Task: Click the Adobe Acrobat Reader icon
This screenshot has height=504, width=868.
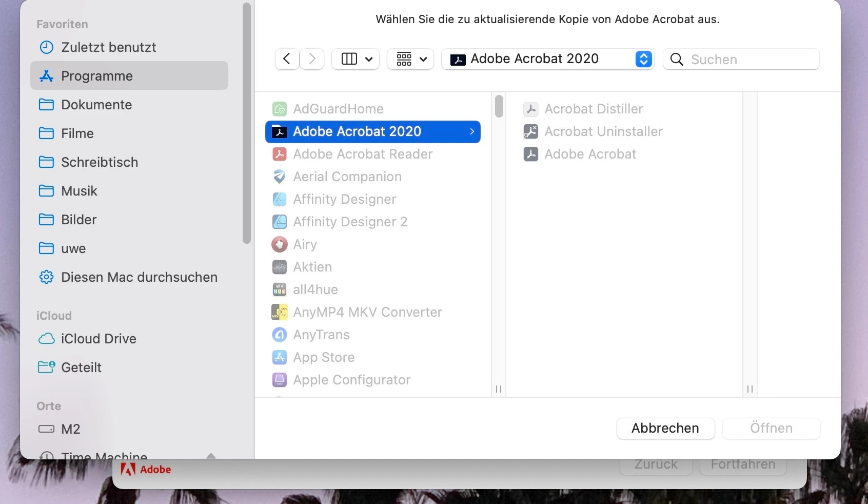Action: coord(280,154)
